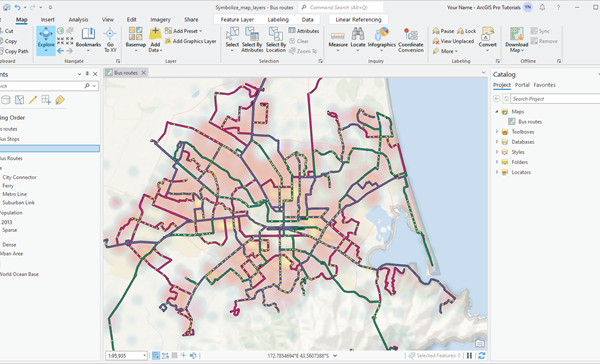The image size is (600, 364).
Task: Select the World Ocean Base layer
Action: [19, 274]
